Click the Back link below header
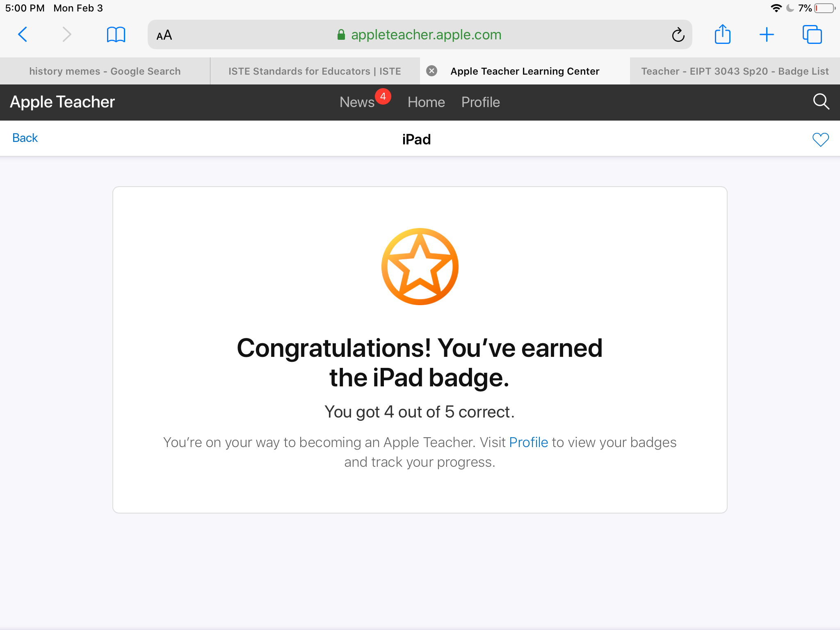The width and height of the screenshot is (840, 630). (x=25, y=138)
